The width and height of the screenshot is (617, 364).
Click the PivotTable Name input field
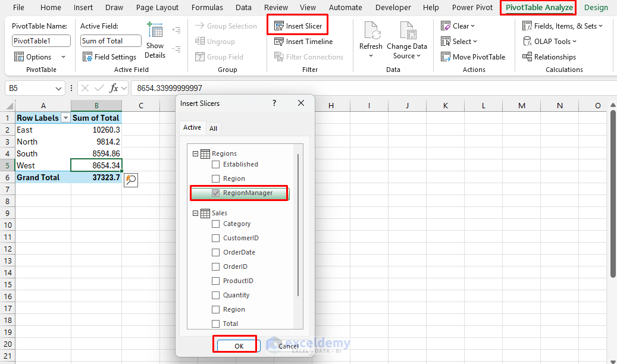coord(41,41)
